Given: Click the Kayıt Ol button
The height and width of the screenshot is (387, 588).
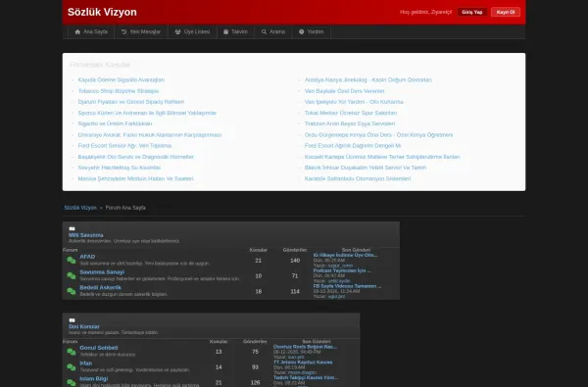Looking at the screenshot, I should 506,12.
